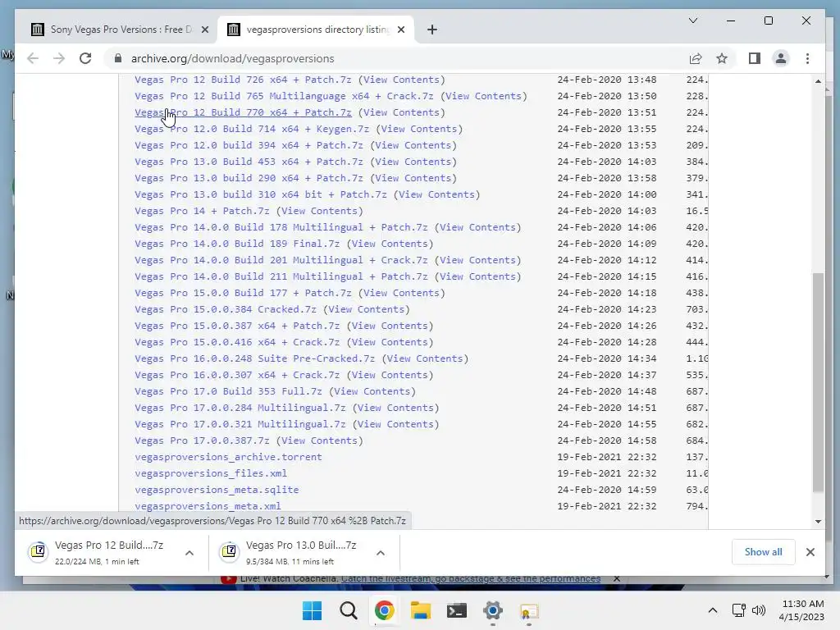View Contents of Vegas Pro 13.0 build 310 x64 bit
The height and width of the screenshot is (630, 840).
pyautogui.click(x=436, y=194)
